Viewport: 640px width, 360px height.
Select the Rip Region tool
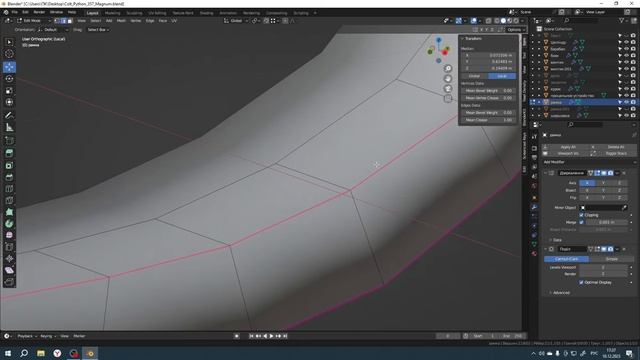tap(9, 282)
